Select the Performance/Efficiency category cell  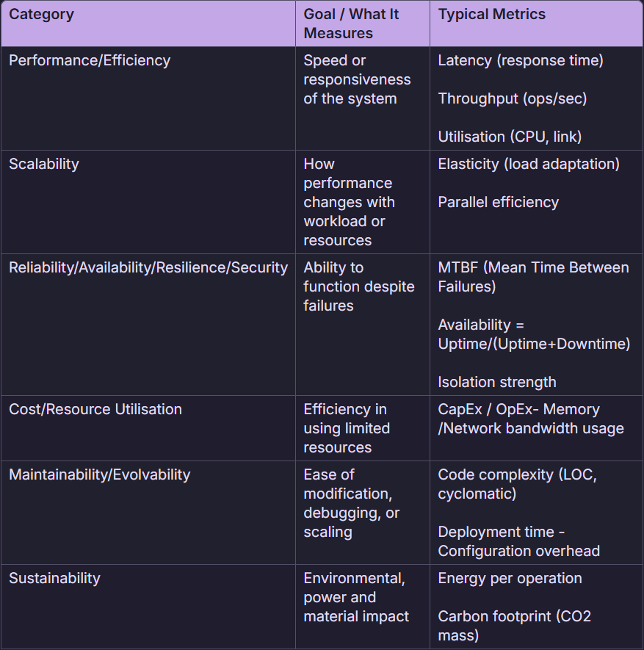point(90,60)
